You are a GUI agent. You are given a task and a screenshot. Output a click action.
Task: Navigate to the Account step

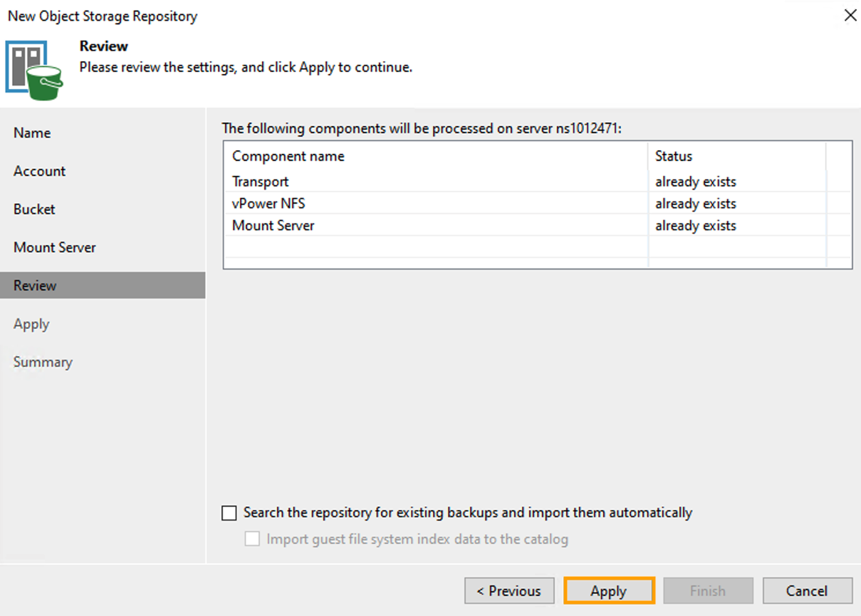tap(39, 171)
